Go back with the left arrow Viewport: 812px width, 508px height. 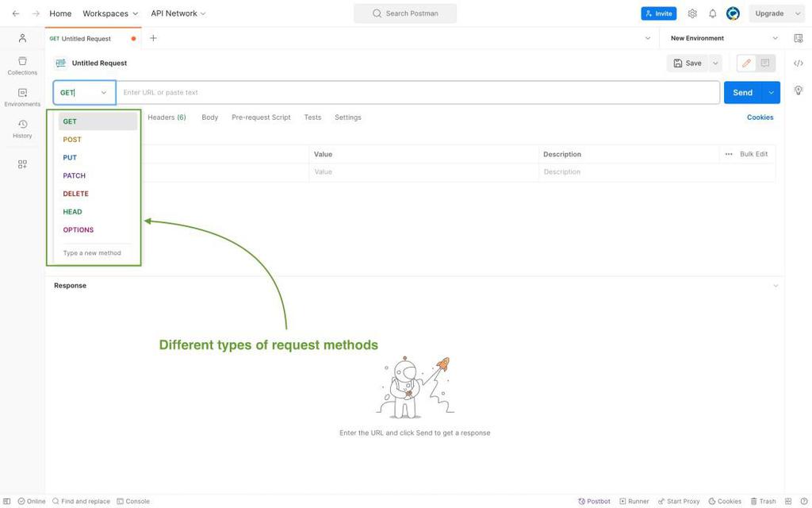click(16, 13)
